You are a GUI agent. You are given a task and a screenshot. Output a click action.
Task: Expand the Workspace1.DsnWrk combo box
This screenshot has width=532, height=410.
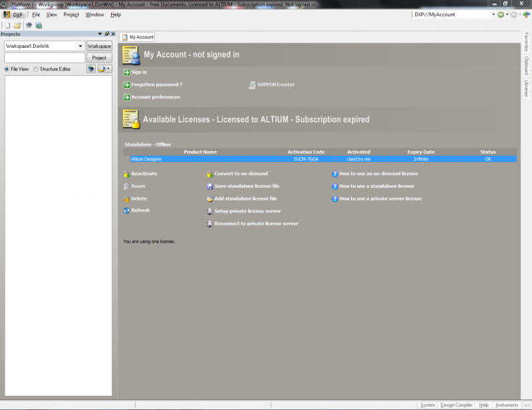pos(80,46)
